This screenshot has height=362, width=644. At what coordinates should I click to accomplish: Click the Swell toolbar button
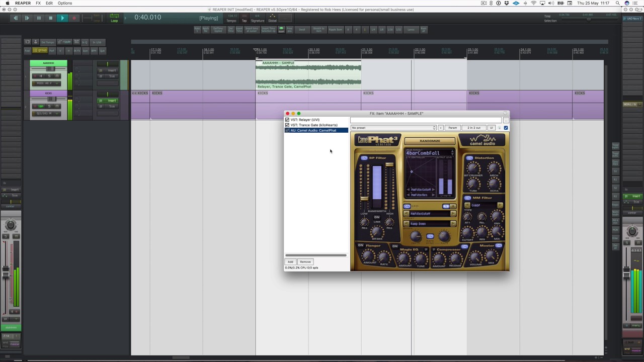click(302, 30)
